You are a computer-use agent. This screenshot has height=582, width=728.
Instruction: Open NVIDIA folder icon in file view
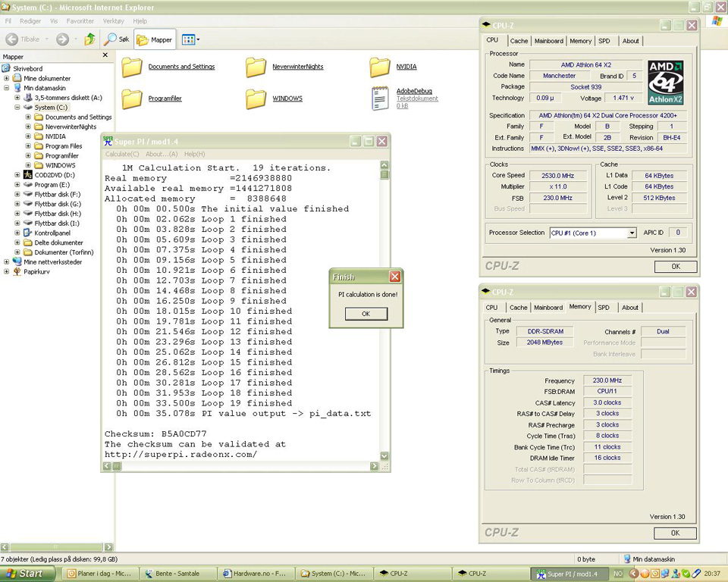click(x=380, y=67)
